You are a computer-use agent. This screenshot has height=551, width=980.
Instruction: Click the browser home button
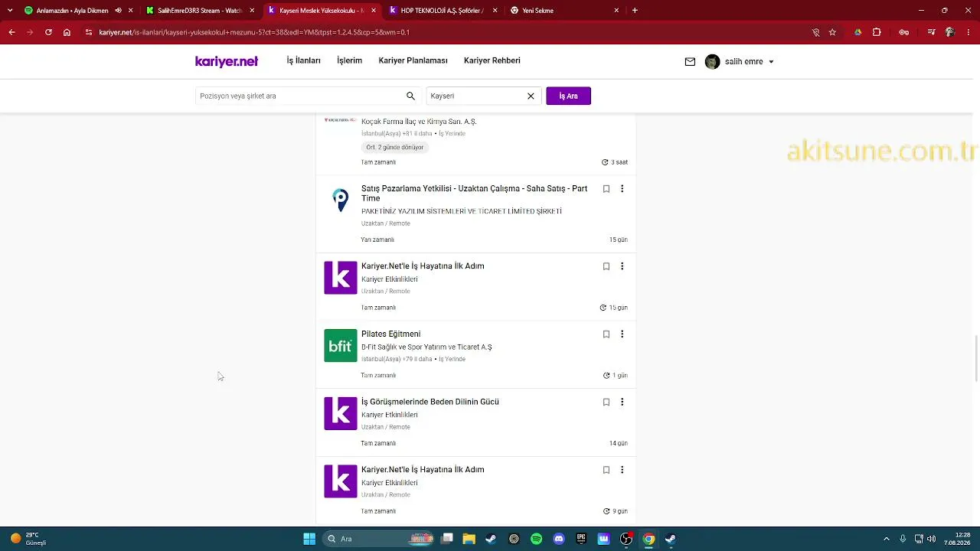point(67,32)
